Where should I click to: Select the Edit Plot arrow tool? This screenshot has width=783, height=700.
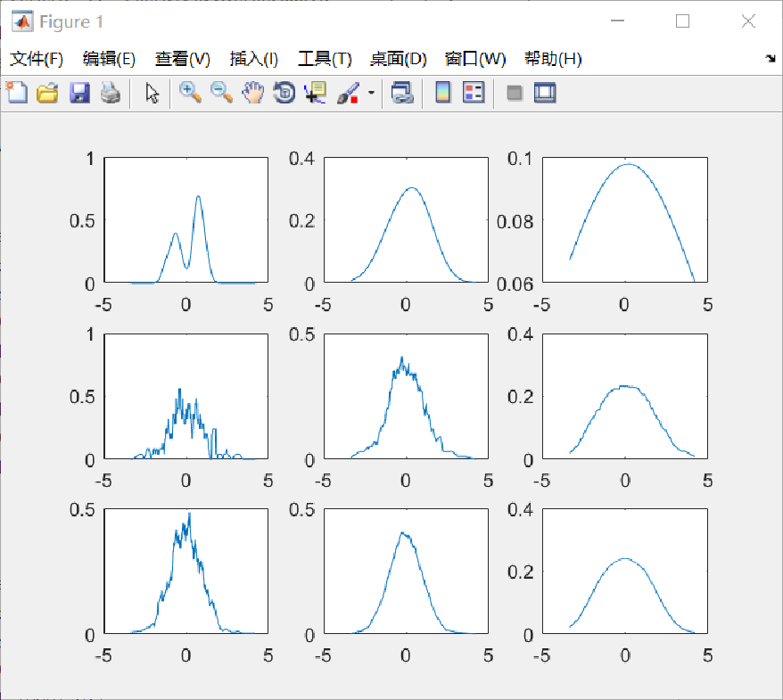click(152, 94)
